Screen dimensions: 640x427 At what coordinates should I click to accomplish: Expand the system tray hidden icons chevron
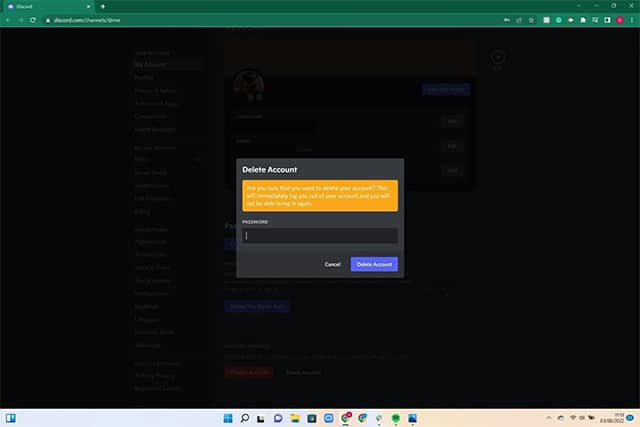(547, 416)
